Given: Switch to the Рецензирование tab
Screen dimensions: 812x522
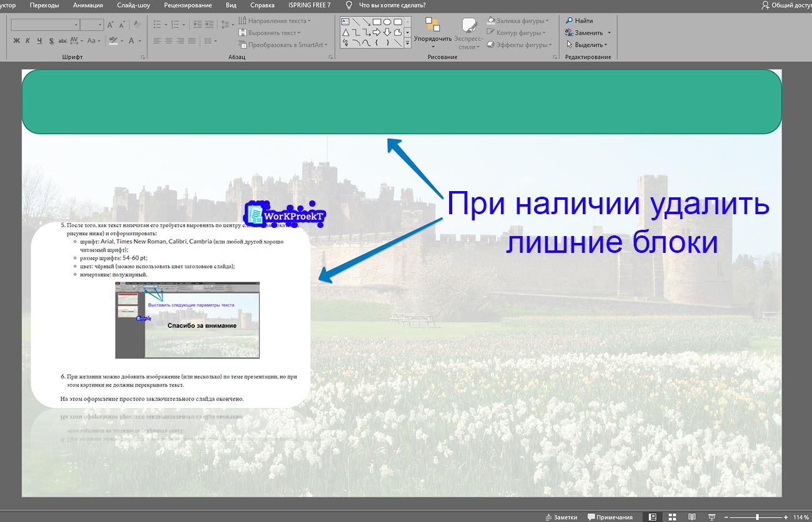Looking at the screenshot, I should (187, 5).
